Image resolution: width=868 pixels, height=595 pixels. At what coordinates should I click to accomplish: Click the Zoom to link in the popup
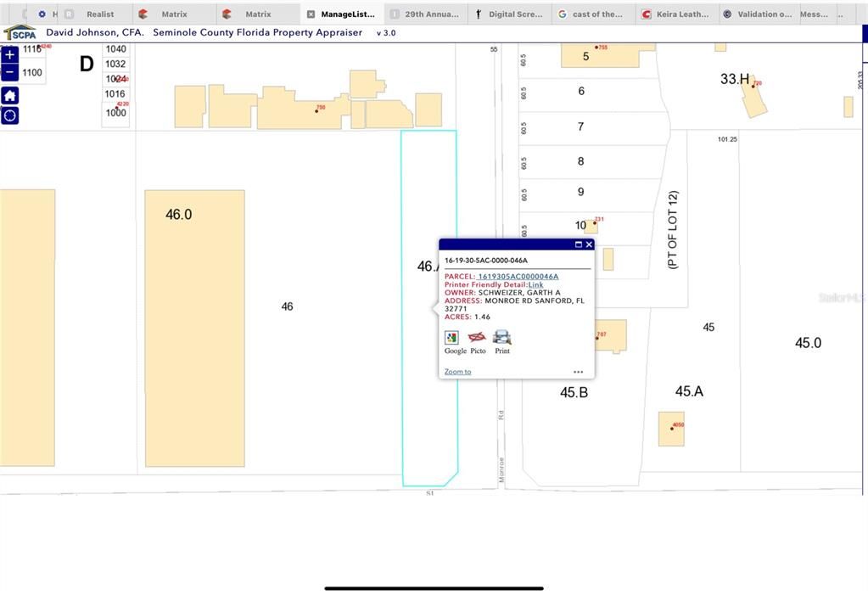456,371
